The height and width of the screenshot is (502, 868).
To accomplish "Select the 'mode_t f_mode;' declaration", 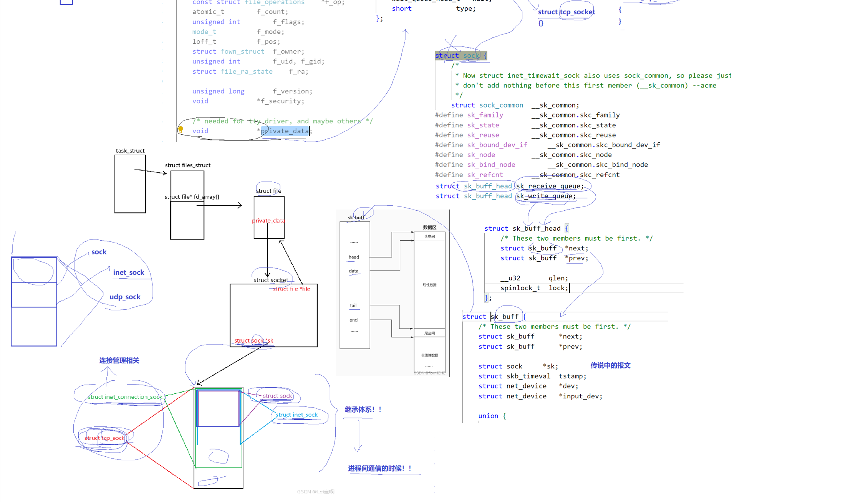I will click(x=238, y=32).
